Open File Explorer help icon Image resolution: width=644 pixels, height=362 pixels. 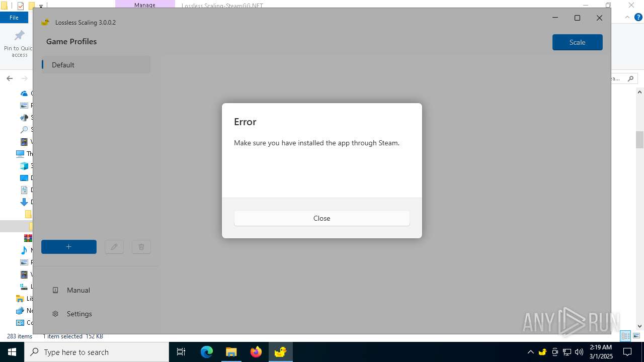(638, 17)
